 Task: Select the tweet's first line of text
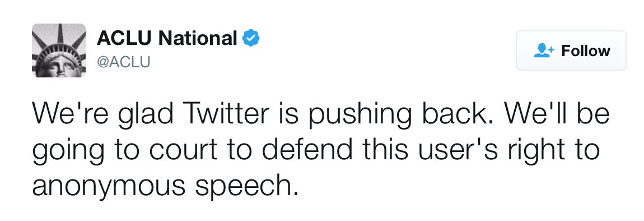click(x=321, y=114)
